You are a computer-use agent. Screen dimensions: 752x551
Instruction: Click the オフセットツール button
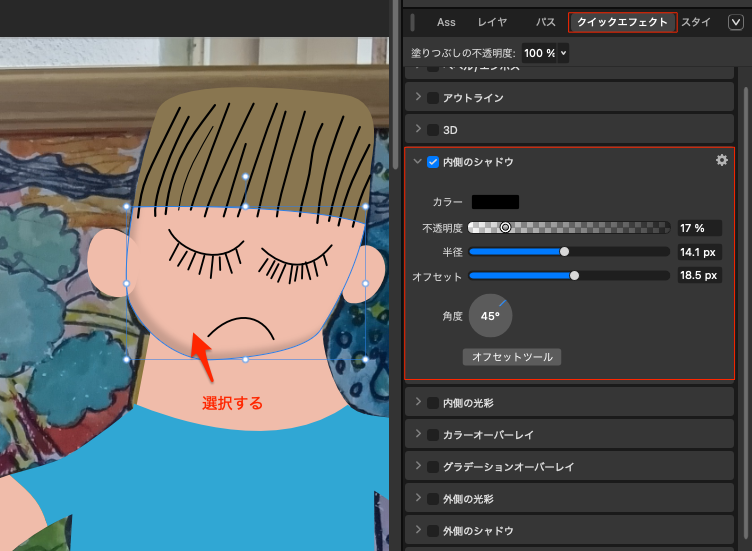(x=512, y=357)
